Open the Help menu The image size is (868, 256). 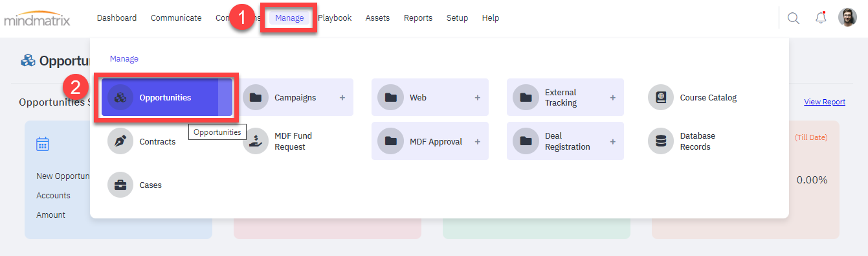(x=491, y=18)
